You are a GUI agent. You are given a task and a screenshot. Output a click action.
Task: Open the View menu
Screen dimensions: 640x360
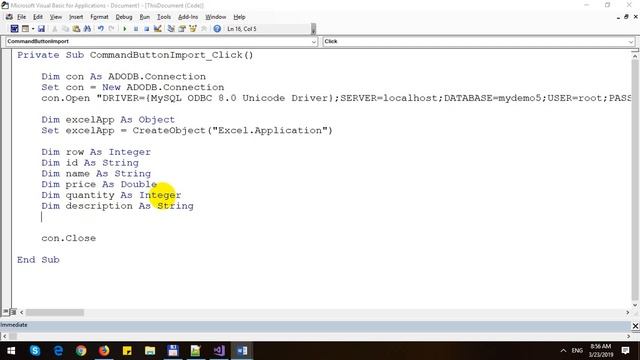tap(56, 17)
